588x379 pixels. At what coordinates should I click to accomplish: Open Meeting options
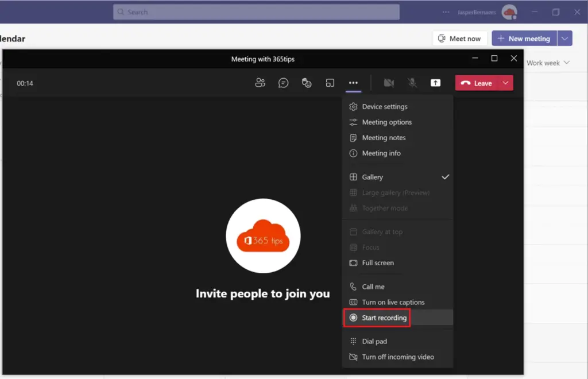point(397,122)
